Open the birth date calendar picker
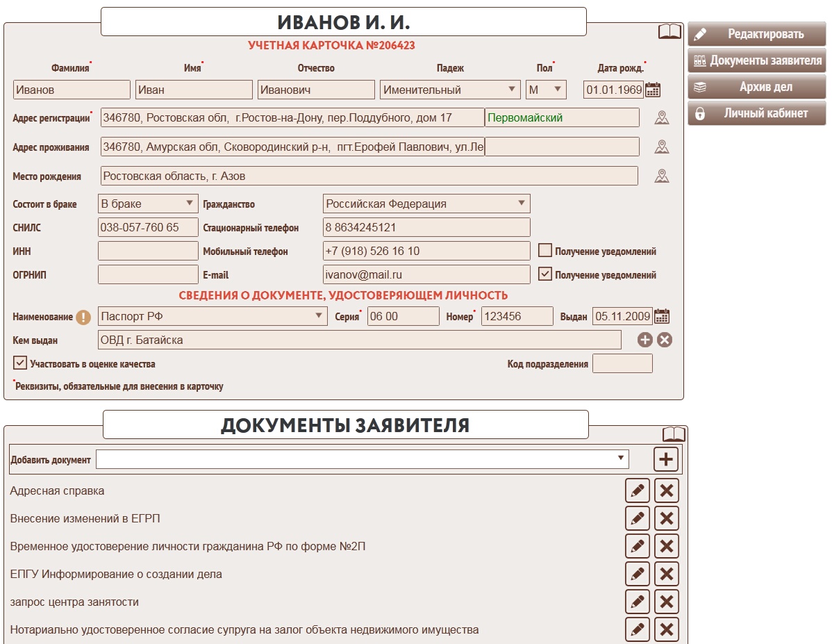 coord(653,90)
